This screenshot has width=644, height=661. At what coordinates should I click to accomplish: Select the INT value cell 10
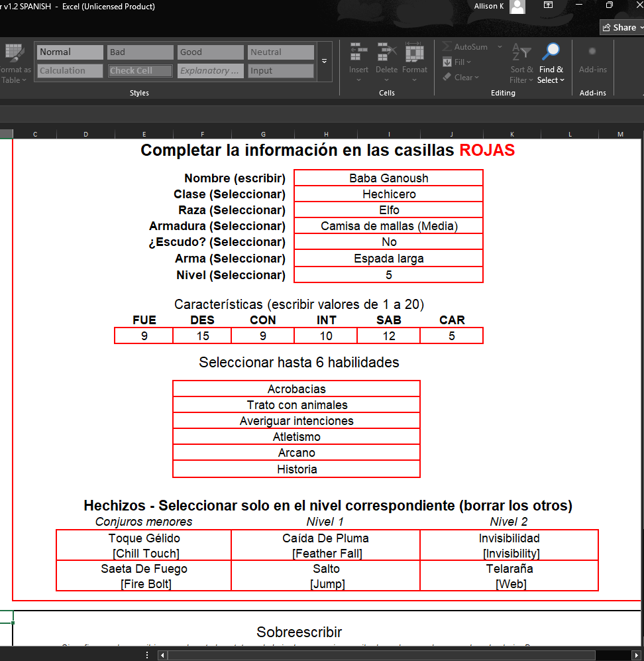326,336
